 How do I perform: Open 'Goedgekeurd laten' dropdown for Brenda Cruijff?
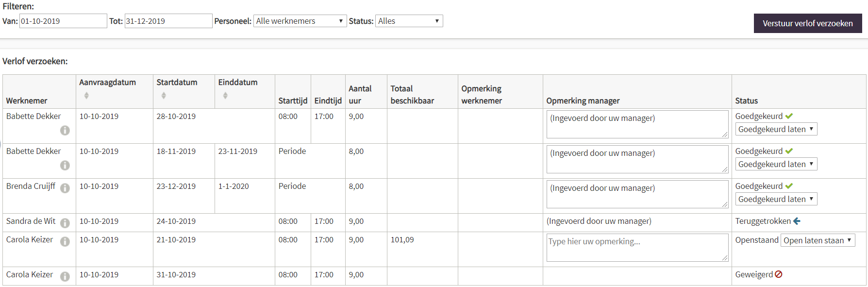776,199
